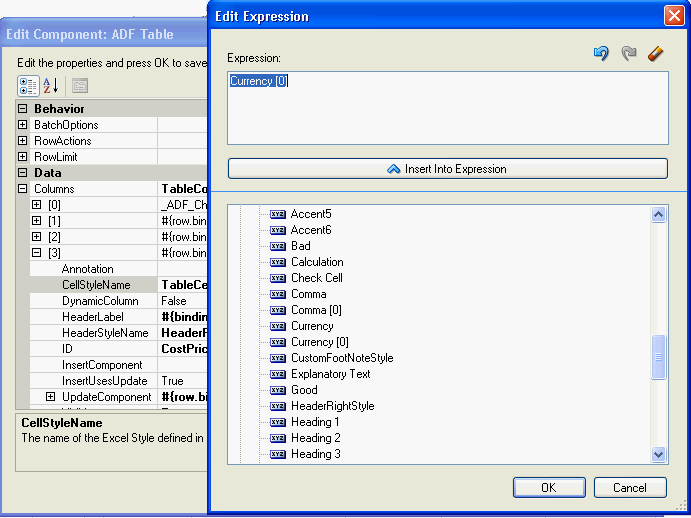691x518 pixels.
Task: Click the xyz icon beside Bad
Action: (278, 246)
